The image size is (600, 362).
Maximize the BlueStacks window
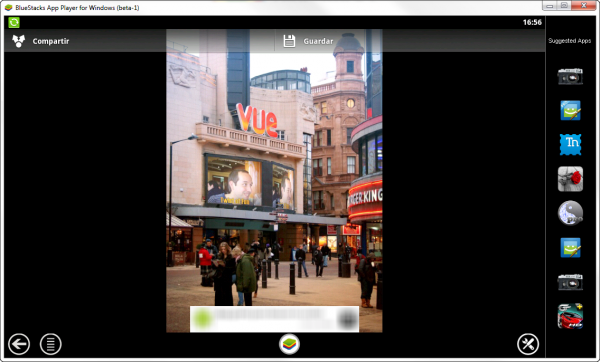[564, 6]
